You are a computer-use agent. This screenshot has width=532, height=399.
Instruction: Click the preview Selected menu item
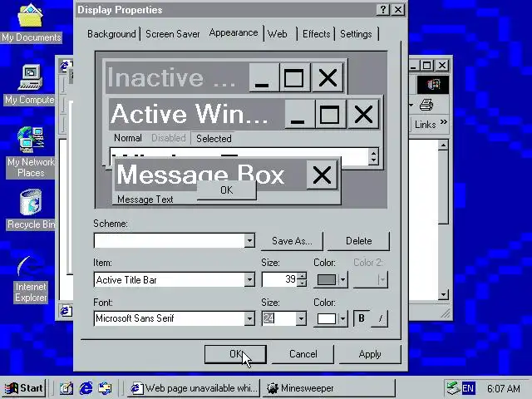(214, 139)
